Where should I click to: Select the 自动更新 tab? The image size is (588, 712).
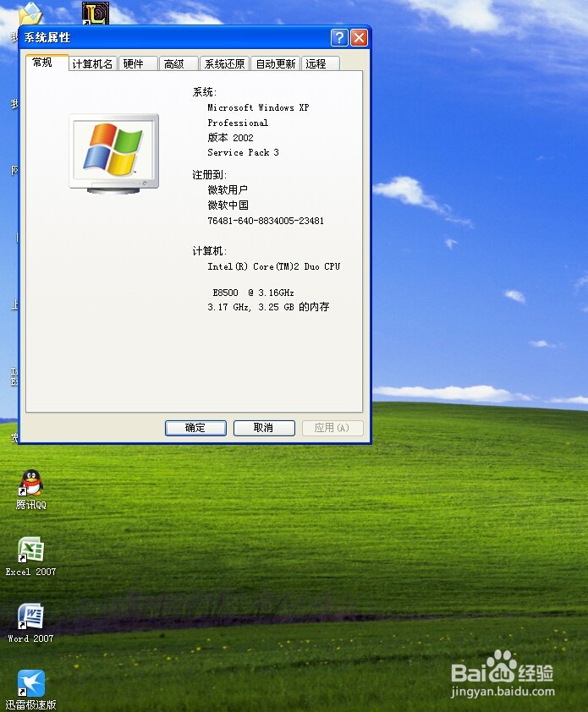click(275, 64)
